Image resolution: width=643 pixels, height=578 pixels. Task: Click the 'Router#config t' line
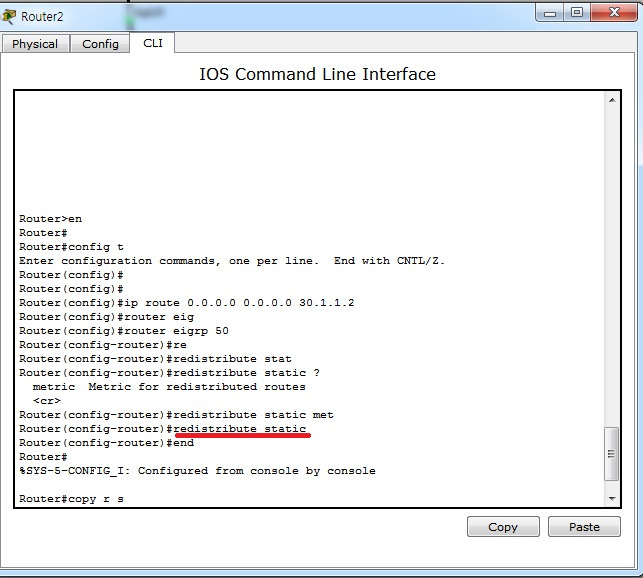point(71,247)
